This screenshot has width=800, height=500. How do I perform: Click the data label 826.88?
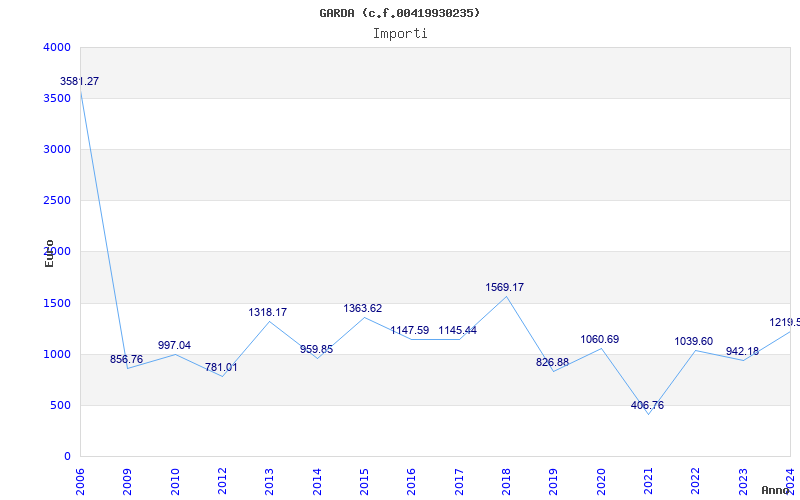[x=553, y=362]
